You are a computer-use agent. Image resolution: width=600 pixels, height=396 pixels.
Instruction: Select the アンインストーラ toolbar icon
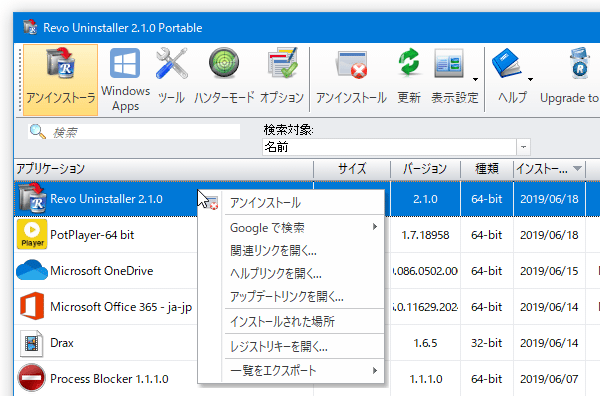click(x=60, y=80)
